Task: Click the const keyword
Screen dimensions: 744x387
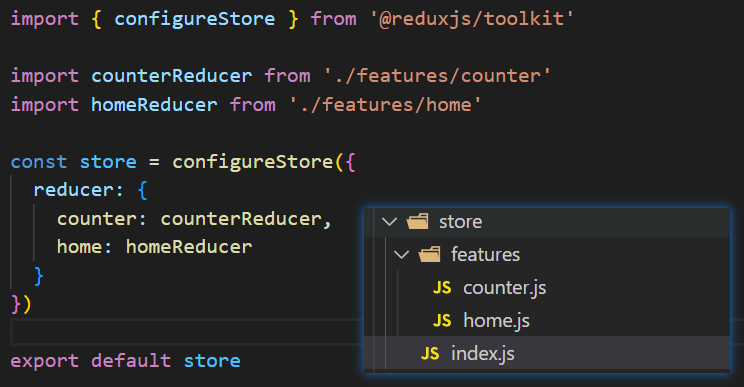Action: point(39,162)
